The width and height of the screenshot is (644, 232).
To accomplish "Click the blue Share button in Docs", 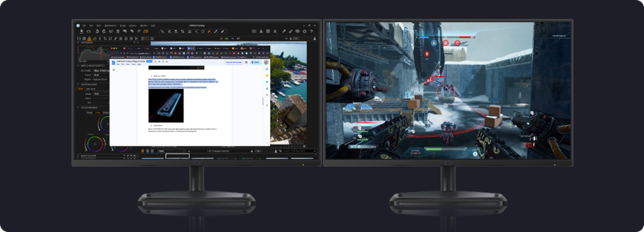I will (x=256, y=62).
